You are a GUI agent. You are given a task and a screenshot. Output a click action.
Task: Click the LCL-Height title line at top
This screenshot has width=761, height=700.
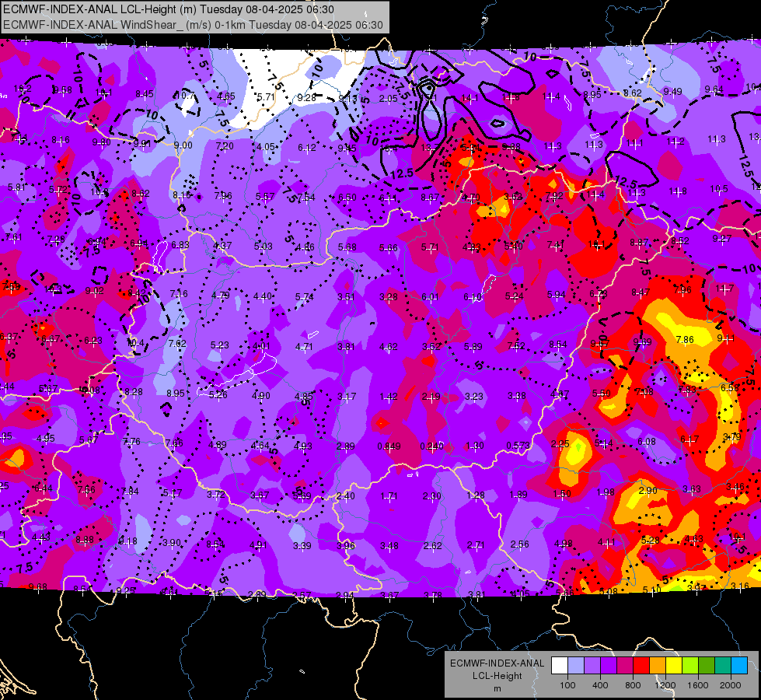[169, 9]
